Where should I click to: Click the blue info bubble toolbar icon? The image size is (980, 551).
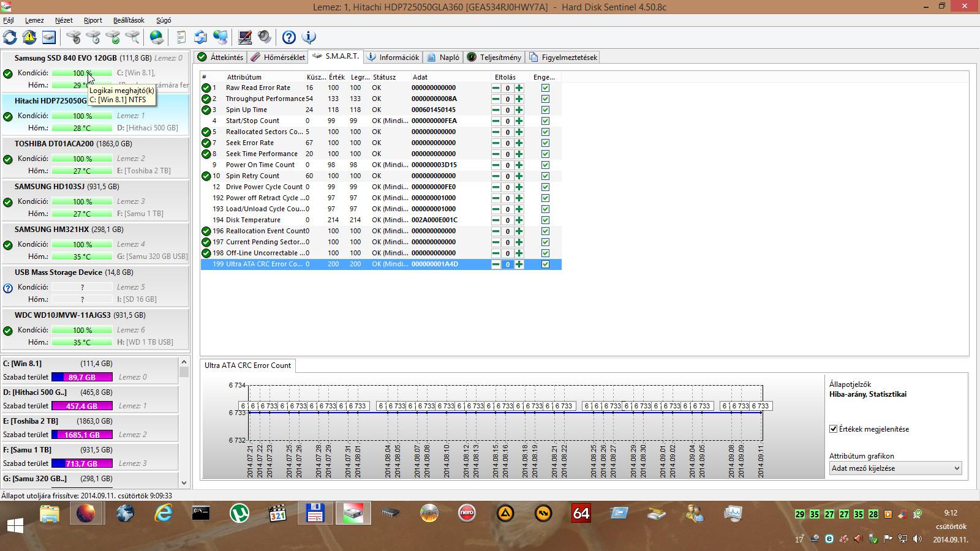click(309, 37)
